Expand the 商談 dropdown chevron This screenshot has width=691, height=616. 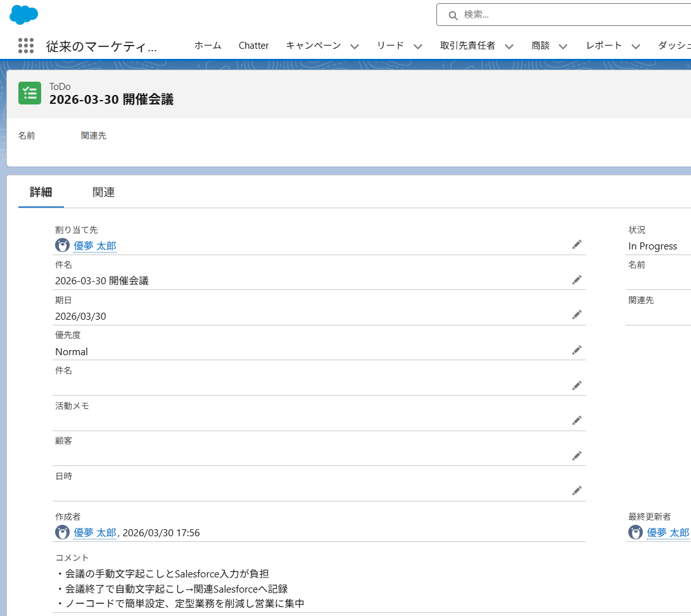(x=563, y=46)
